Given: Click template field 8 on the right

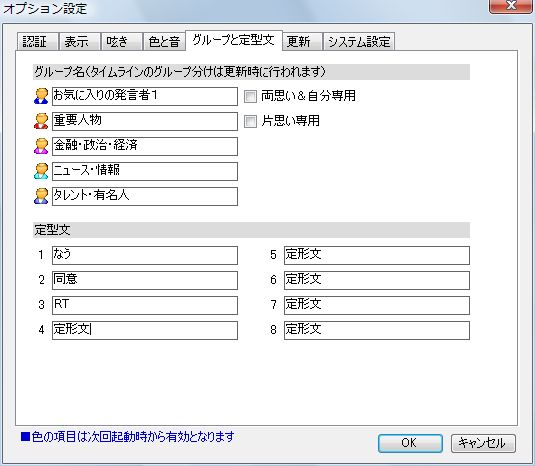Looking at the screenshot, I should point(377,330).
